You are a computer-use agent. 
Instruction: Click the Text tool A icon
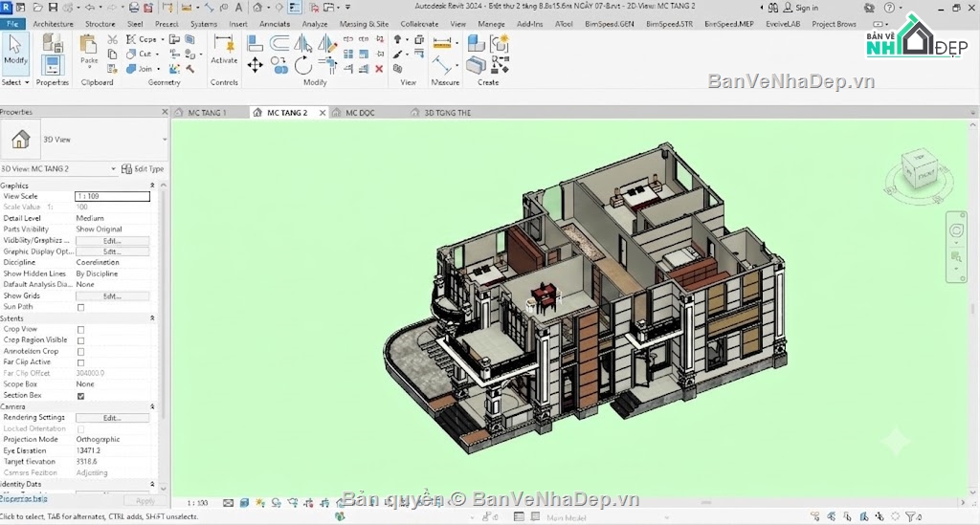coord(238,8)
